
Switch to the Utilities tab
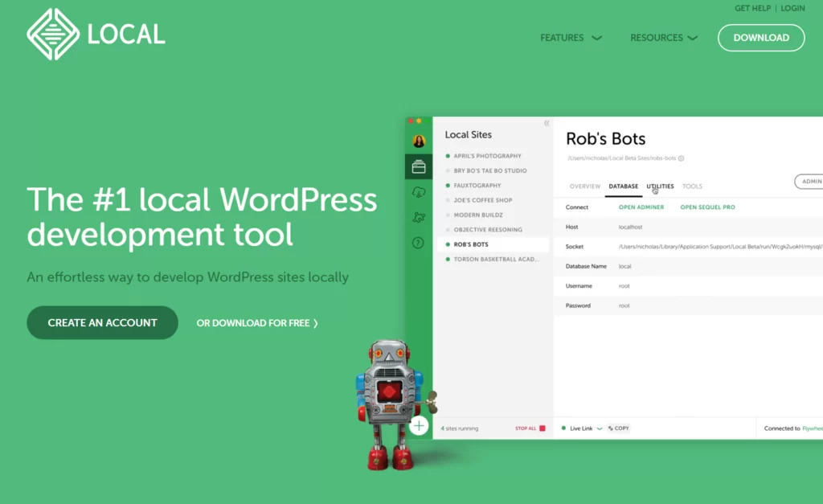[660, 186]
